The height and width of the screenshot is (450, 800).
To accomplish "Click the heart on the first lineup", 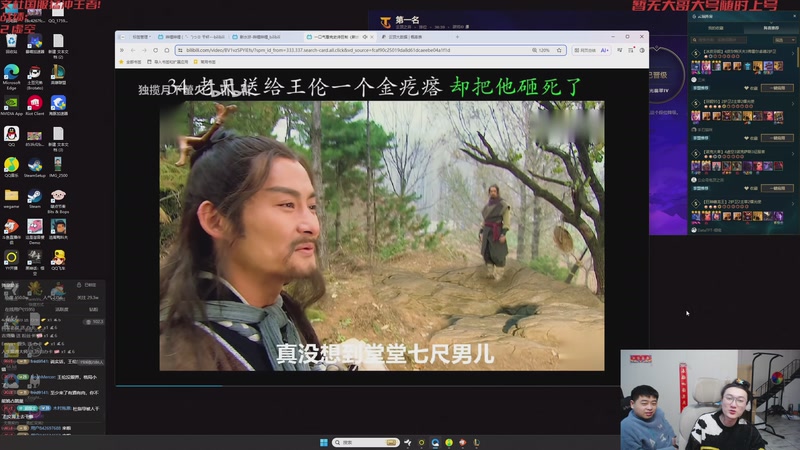I will coord(746,88).
